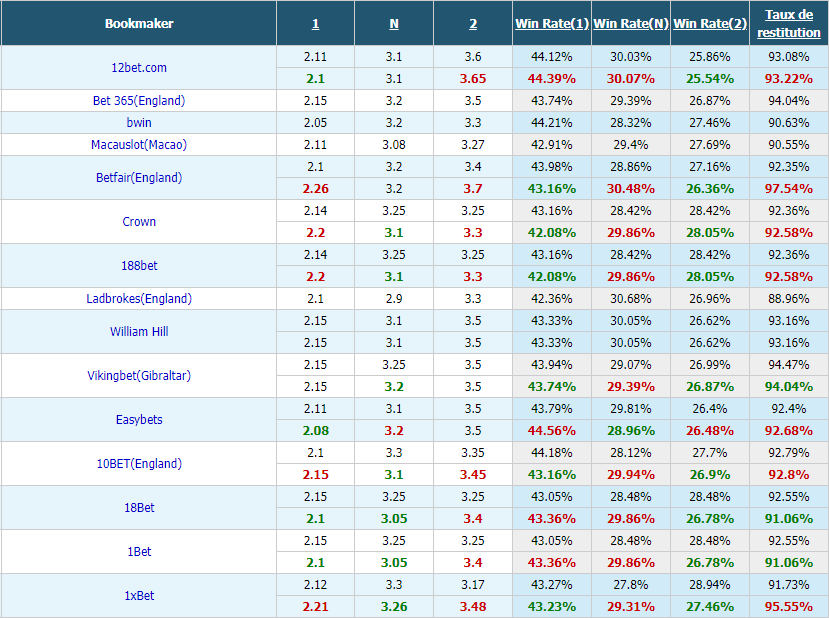Open the 188bet bookmaker link
This screenshot has height=618, width=829.
pos(139,265)
